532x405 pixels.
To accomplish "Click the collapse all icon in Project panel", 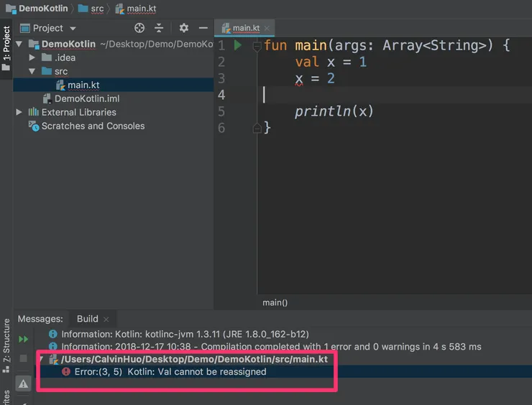I will point(159,28).
